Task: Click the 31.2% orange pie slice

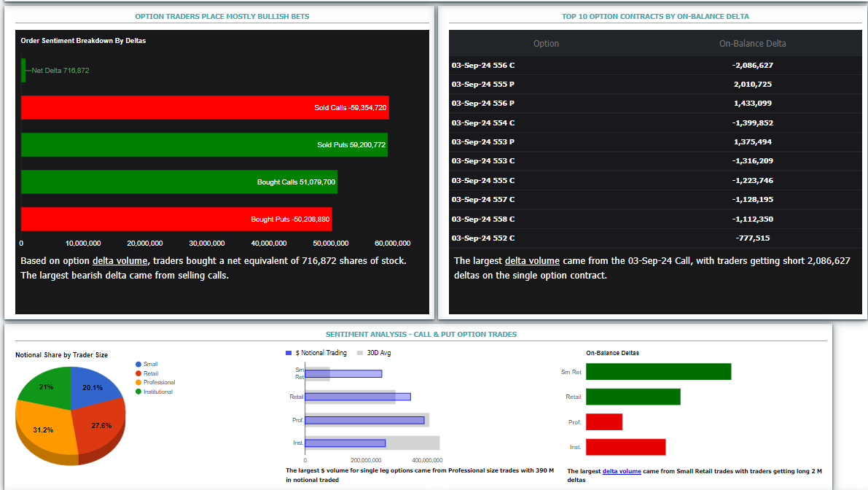Action: 44,429
